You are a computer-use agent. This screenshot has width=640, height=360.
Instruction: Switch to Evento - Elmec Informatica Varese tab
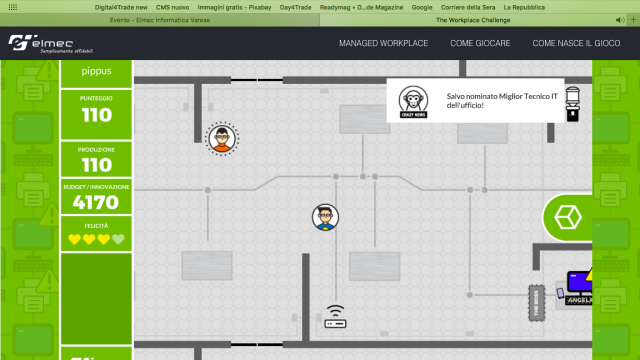pos(160,20)
